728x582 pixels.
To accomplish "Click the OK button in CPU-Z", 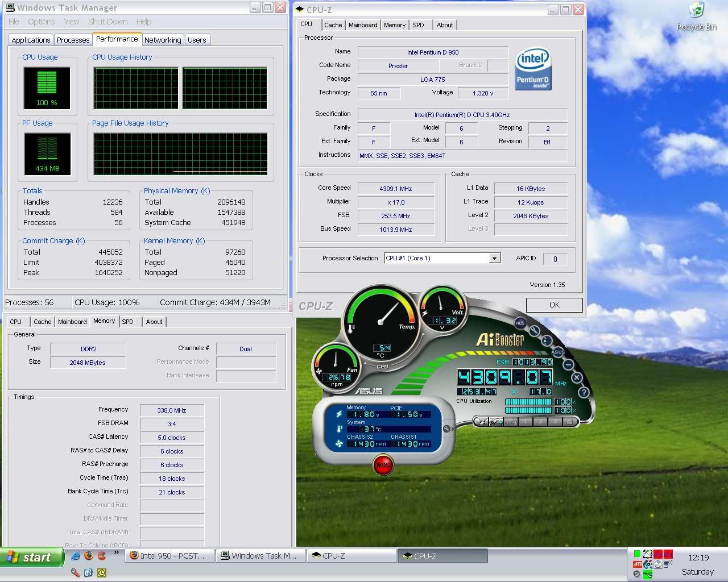I will pos(554,305).
